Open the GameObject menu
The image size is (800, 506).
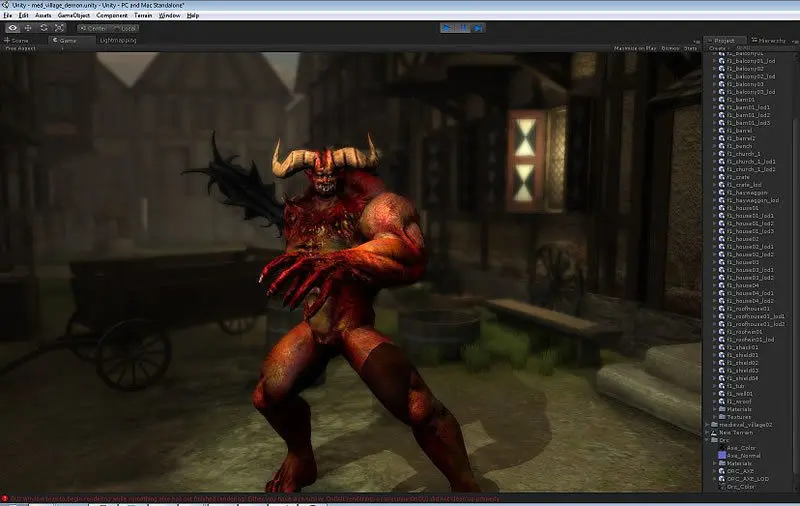pyautogui.click(x=73, y=15)
